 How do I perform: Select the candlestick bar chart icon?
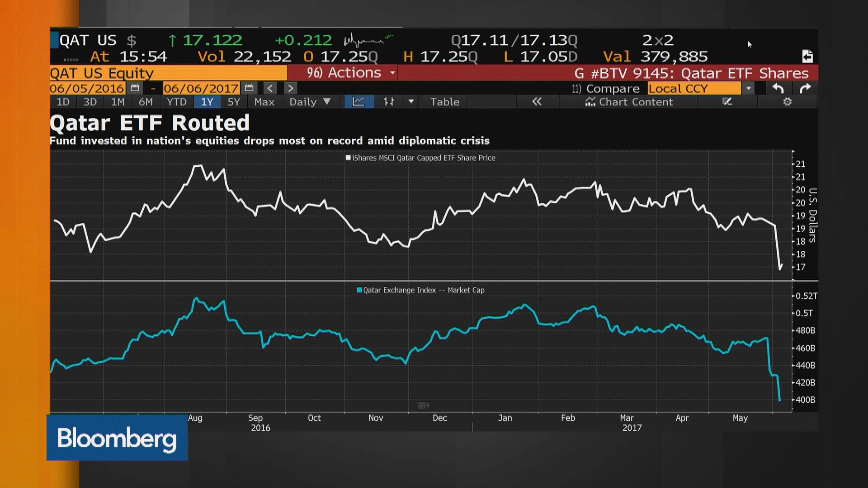[x=389, y=102]
